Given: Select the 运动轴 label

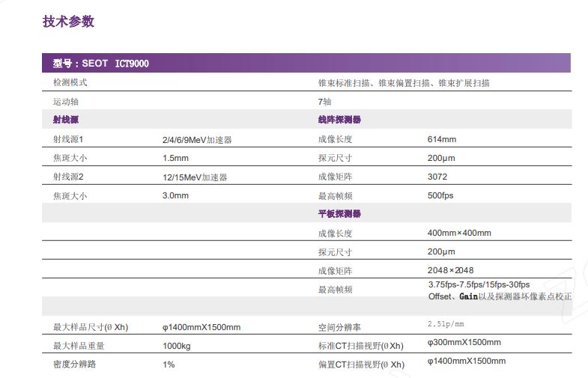Looking at the screenshot, I should (x=66, y=102).
